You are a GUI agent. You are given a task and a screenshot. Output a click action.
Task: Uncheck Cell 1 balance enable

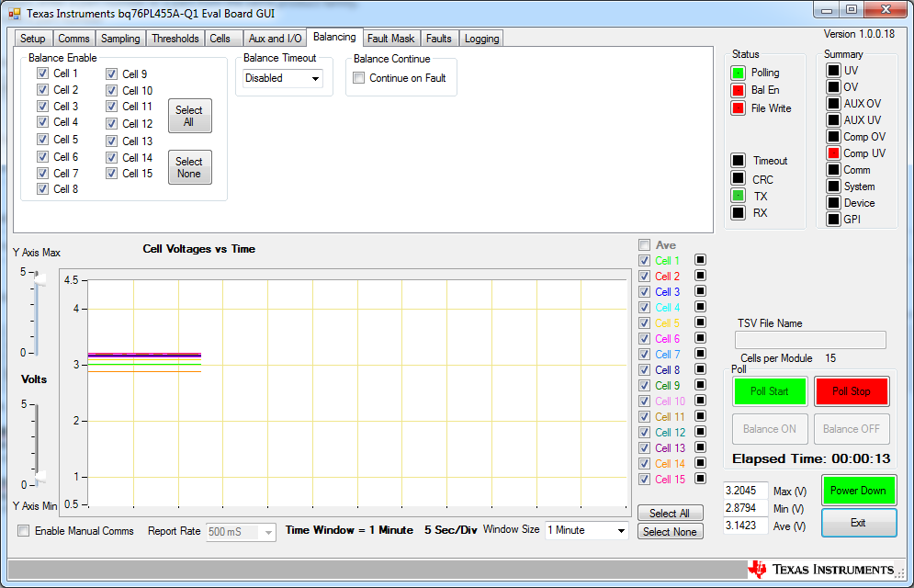(x=42, y=73)
